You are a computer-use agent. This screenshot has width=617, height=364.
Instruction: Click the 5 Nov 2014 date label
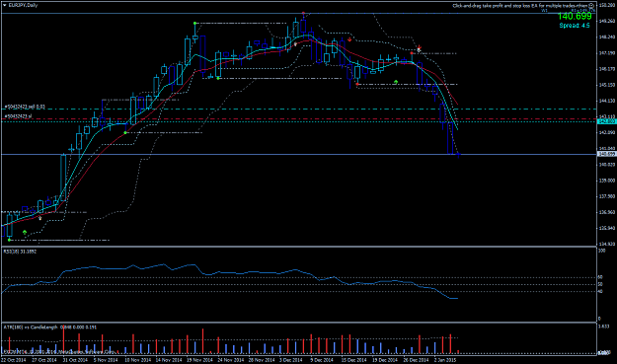tap(106, 360)
